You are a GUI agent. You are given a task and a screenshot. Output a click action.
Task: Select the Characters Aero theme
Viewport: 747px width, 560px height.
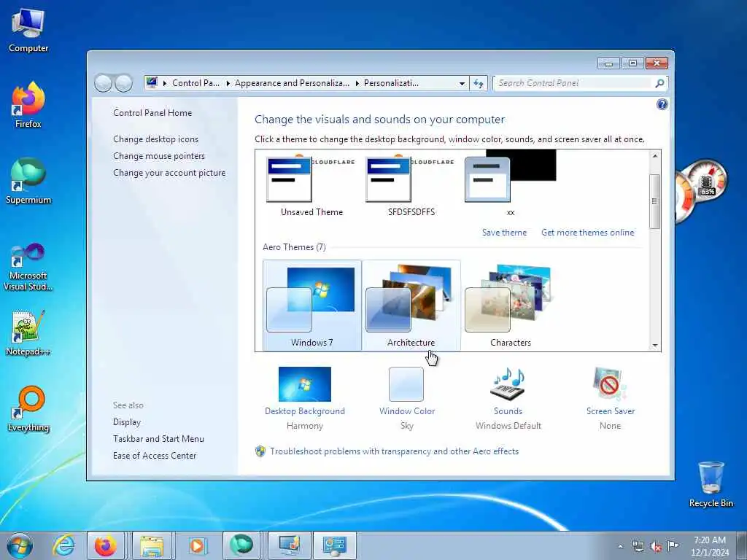click(x=510, y=306)
